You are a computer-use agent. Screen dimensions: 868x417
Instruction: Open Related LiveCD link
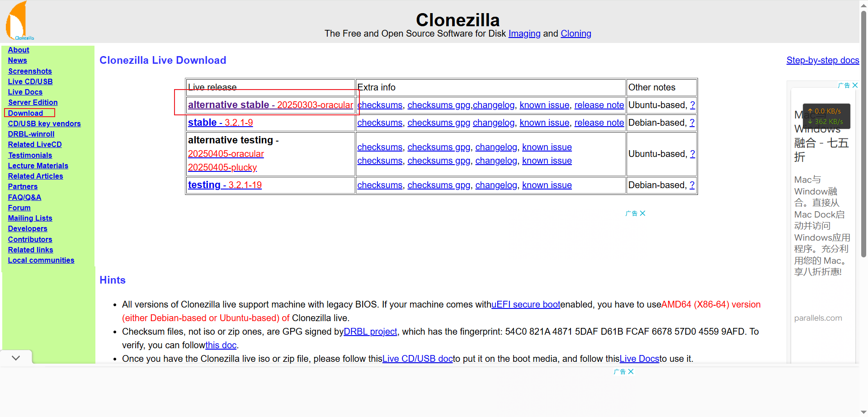35,144
